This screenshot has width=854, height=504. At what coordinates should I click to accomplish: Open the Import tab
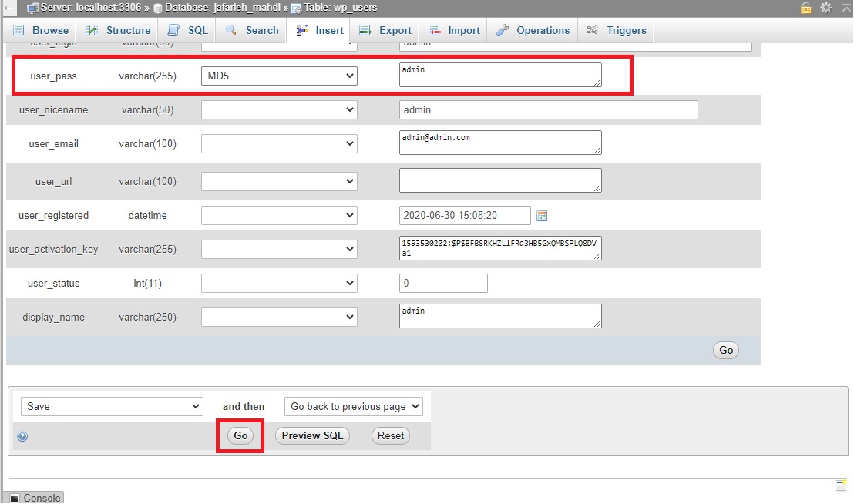tap(453, 31)
